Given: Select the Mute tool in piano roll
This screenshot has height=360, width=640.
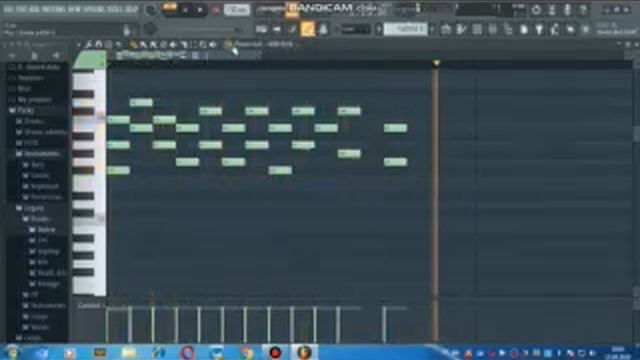Looking at the screenshot, I should tap(173, 44).
